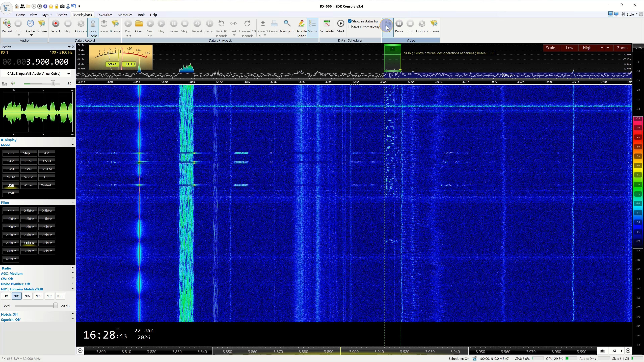Open the Favourites ribbon tab
The width and height of the screenshot is (644, 362).
coord(105,15)
